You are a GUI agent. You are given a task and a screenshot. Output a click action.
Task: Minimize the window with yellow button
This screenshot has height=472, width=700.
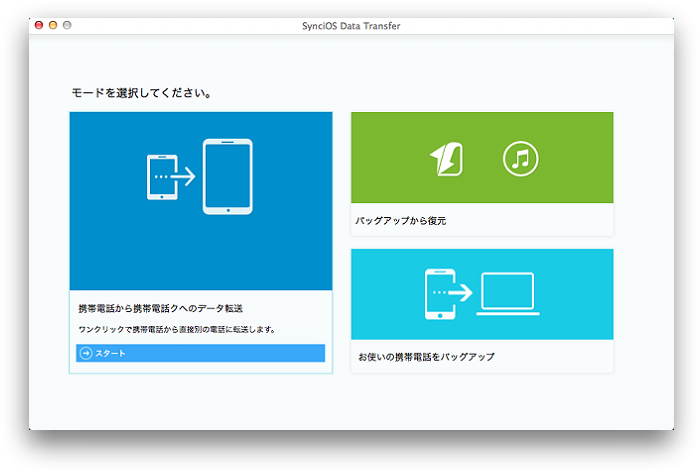(53, 25)
